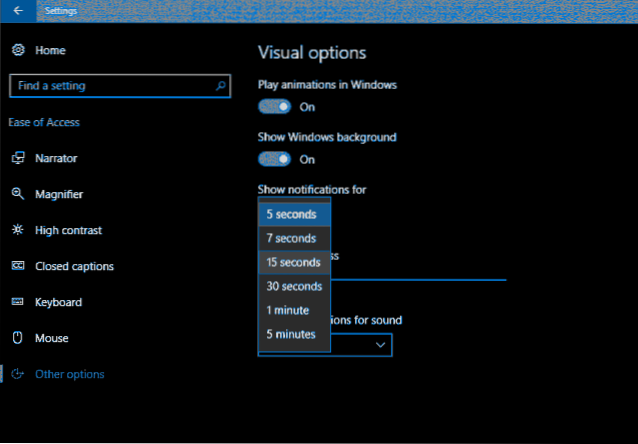Viewport: 638px width, 444px height.
Task: Select the Magnifier icon in sidebar
Action: 18,194
